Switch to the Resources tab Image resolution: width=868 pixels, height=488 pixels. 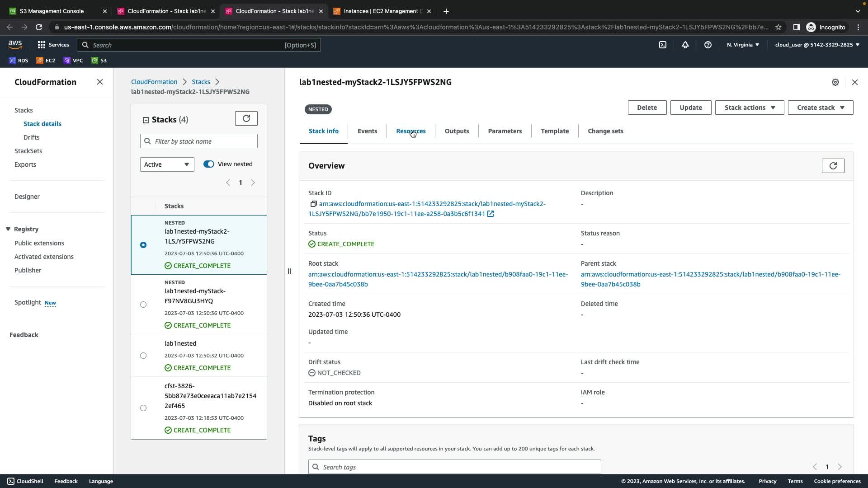click(x=410, y=131)
